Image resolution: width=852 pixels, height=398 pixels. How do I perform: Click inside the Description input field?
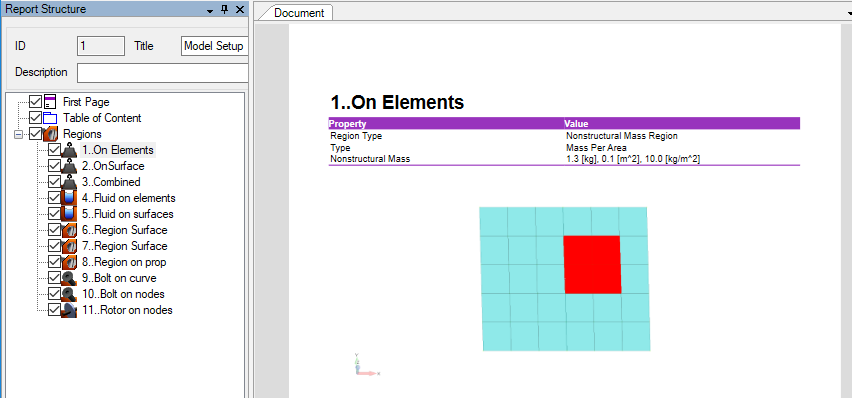[x=162, y=72]
